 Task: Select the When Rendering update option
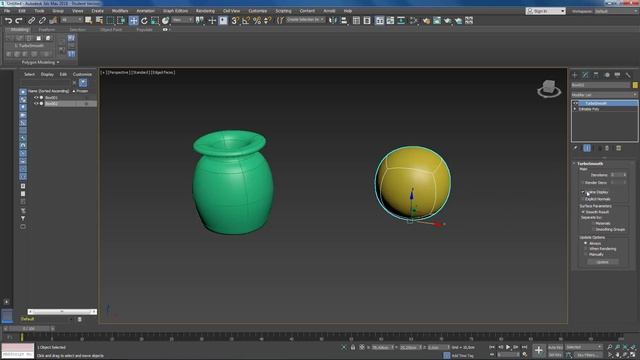click(586, 249)
